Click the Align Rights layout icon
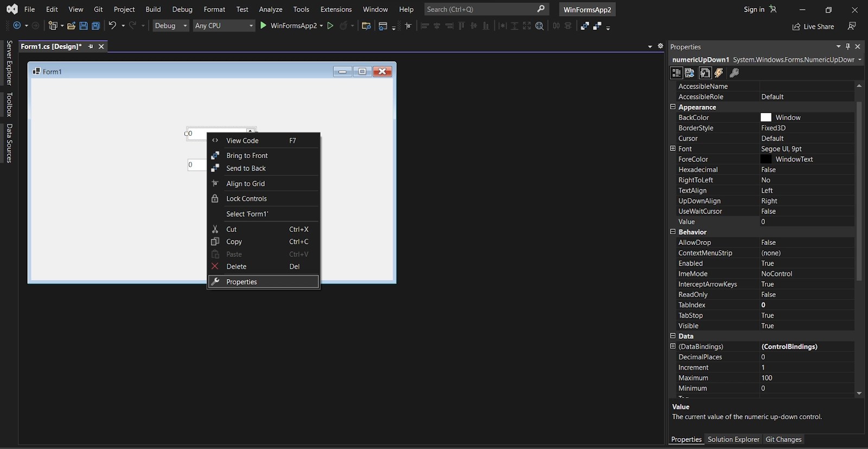This screenshot has width=868, height=449. (449, 26)
